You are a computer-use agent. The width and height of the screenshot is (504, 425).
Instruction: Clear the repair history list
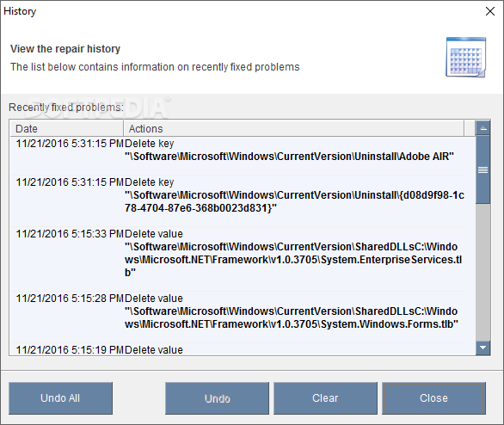(325, 398)
